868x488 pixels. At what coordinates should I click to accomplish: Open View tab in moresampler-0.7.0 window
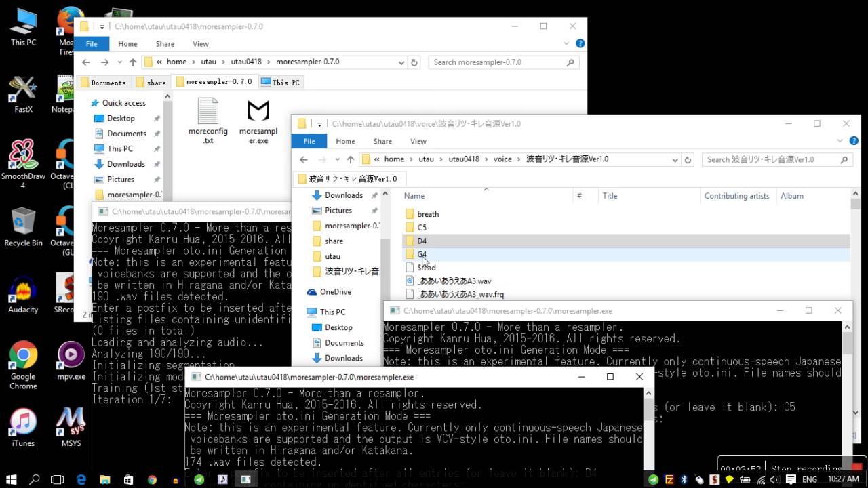point(201,43)
